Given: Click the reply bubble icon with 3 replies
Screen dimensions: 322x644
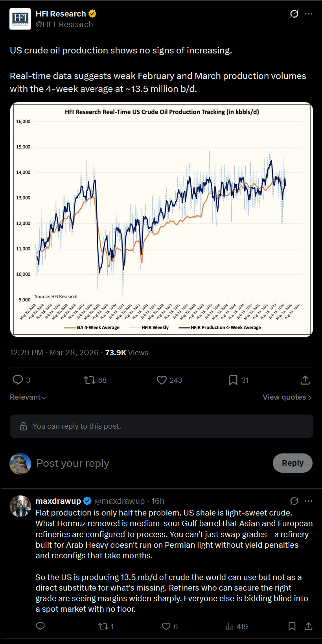Looking at the screenshot, I should click(18, 380).
